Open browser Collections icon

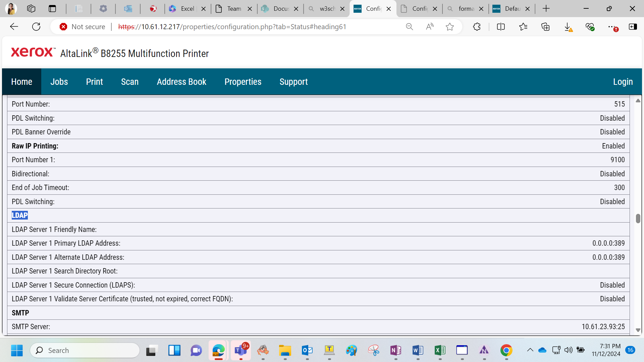coord(545,27)
